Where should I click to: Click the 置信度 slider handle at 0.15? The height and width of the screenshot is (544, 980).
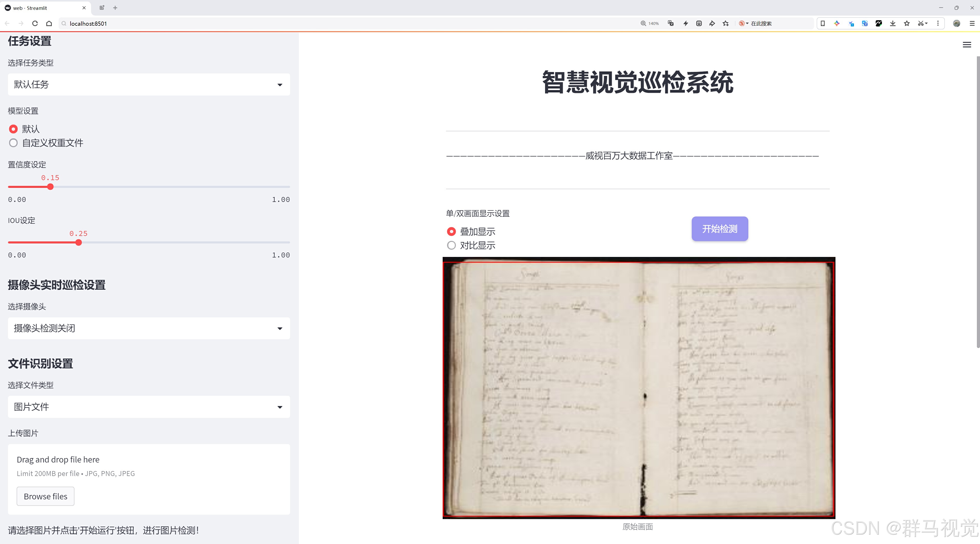pyautogui.click(x=50, y=187)
